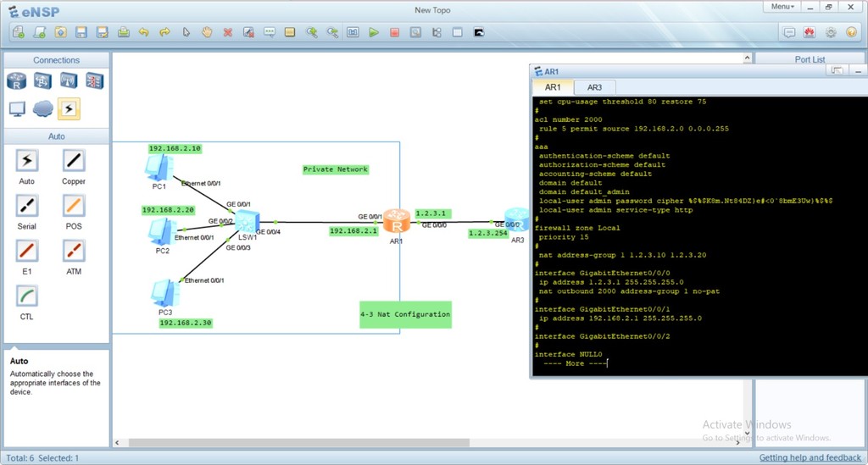This screenshot has width=868, height=465.
Task: Click the undo arrow in toolbar
Action: point(144,32)
